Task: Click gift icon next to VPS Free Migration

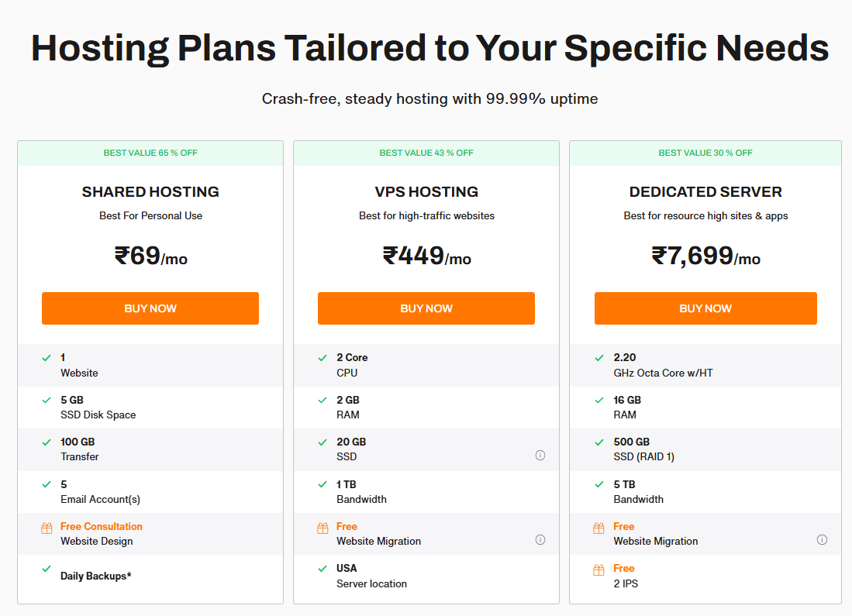Action: click(323, 528)
